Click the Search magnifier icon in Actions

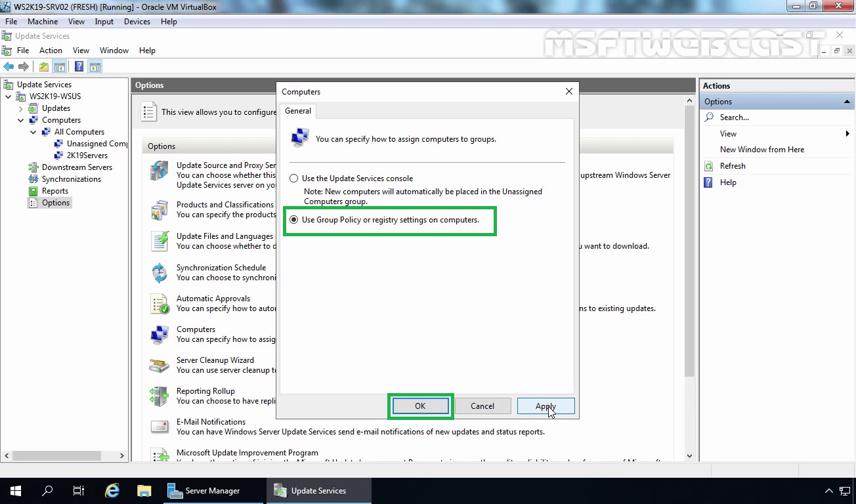(709, 117)
